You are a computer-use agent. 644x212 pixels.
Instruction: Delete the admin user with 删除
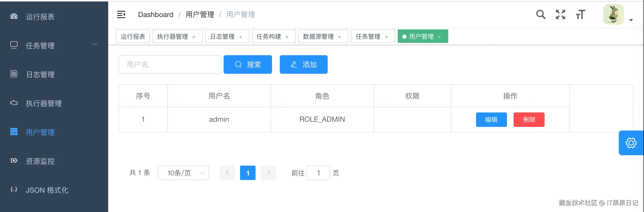coord(529,120)
